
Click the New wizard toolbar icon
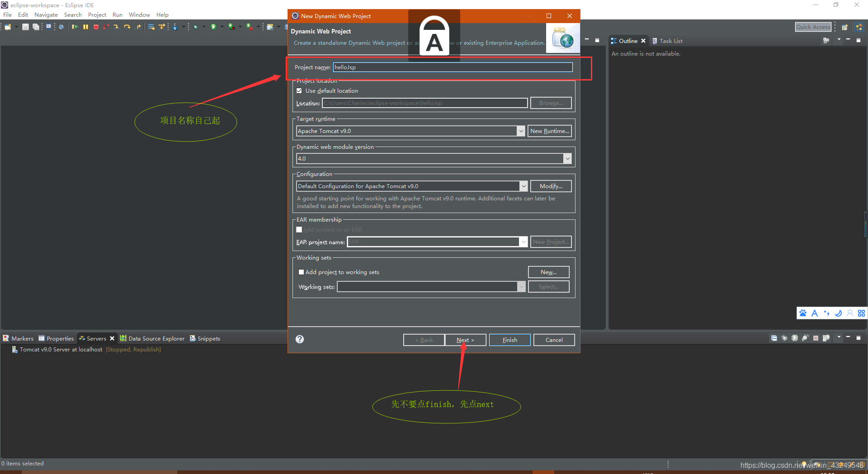8,27
